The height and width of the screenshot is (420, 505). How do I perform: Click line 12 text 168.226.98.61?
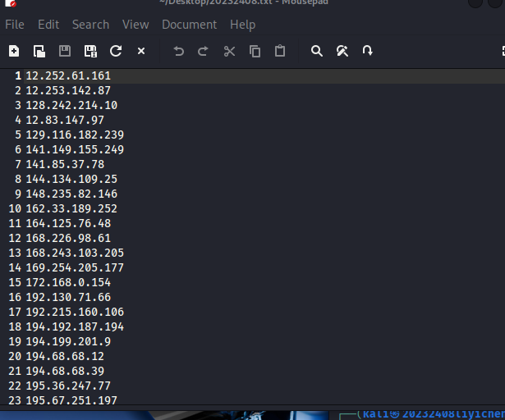click(68, 239)
